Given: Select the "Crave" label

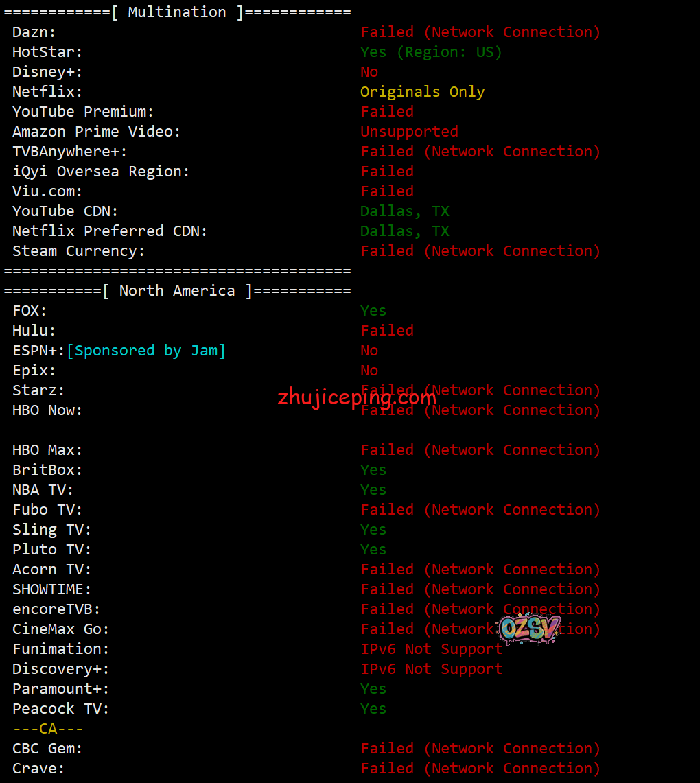Looking at the screenshot, I should pos(38,769).
